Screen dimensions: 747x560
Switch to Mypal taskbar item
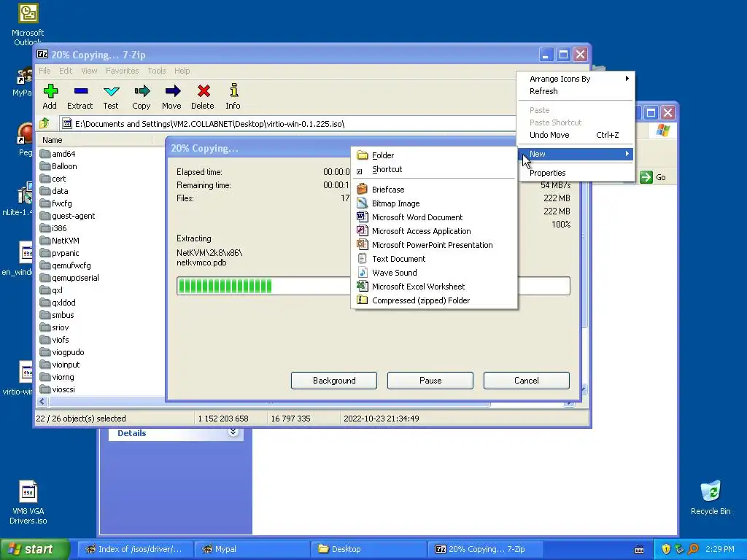click(252, 549)
